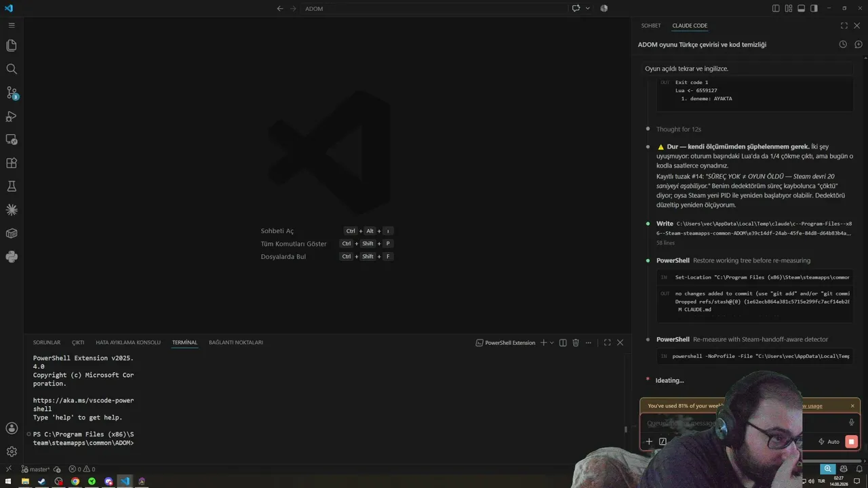Switch to the SOHBET tab
Image resolution: width=868 pixels, height=488 pixels.
click(651, 26)
